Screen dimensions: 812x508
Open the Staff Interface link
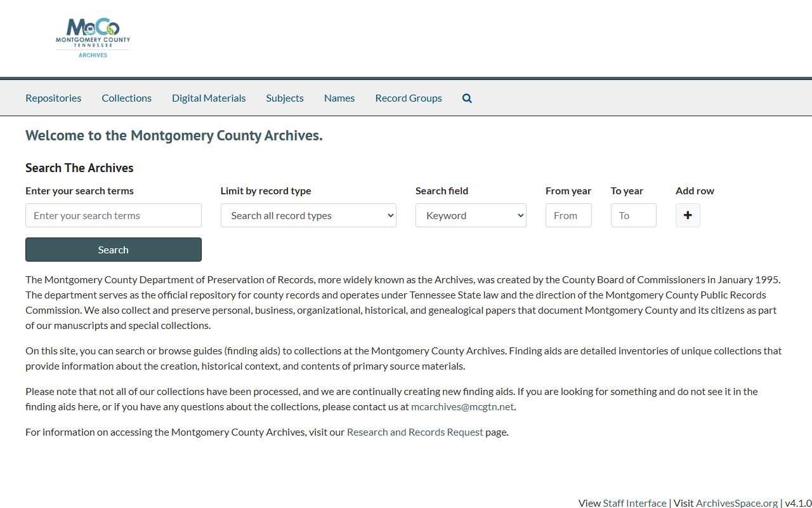[x=634, y=503]
